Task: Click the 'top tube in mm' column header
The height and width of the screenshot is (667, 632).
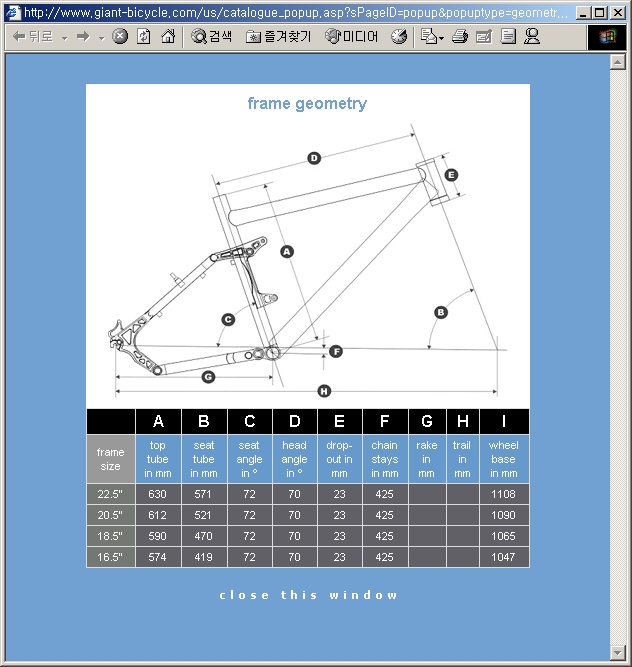Action: click(x=158, y=459)
